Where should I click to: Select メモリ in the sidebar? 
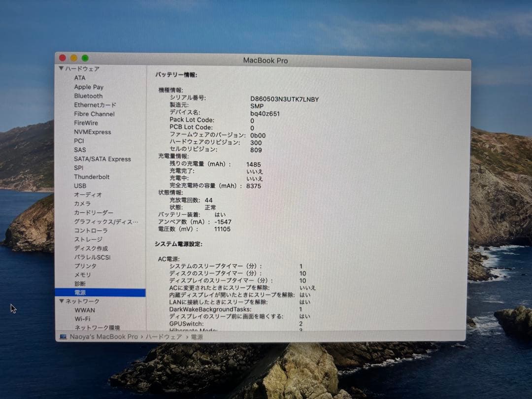(x=82, y=275)
